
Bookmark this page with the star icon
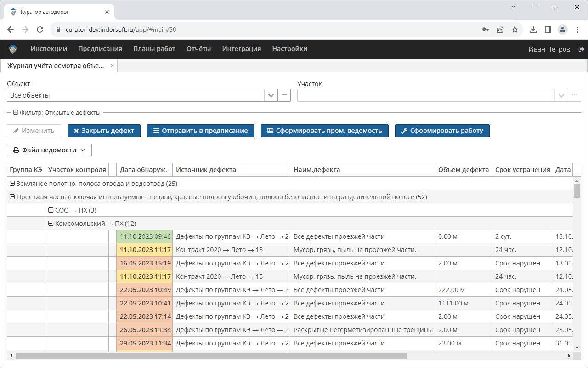[515, 29]
